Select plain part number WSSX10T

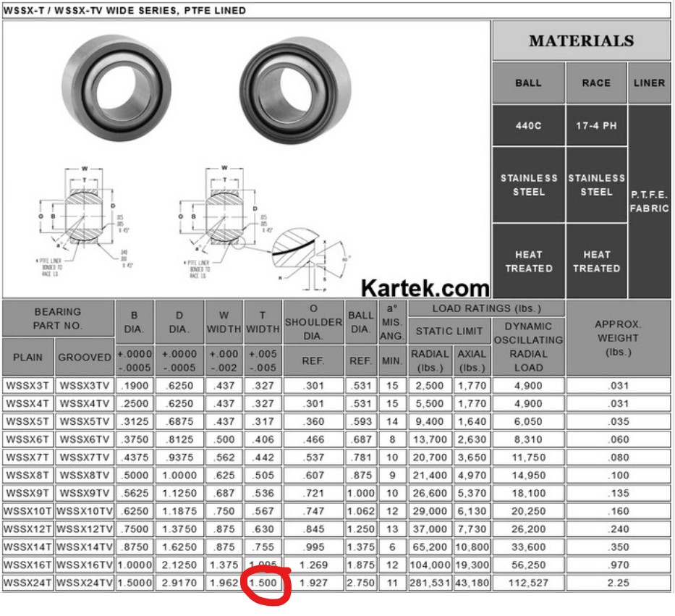pyautogui.click(x=28, y=511)
